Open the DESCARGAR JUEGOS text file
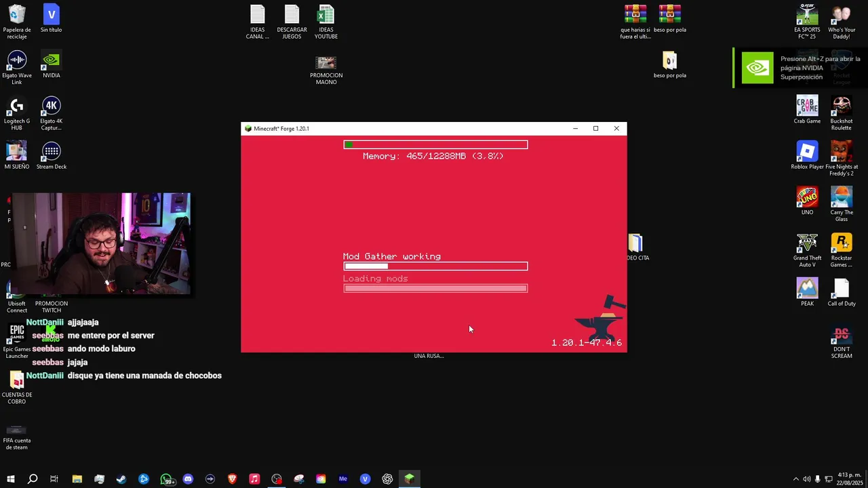 (292, 22)
